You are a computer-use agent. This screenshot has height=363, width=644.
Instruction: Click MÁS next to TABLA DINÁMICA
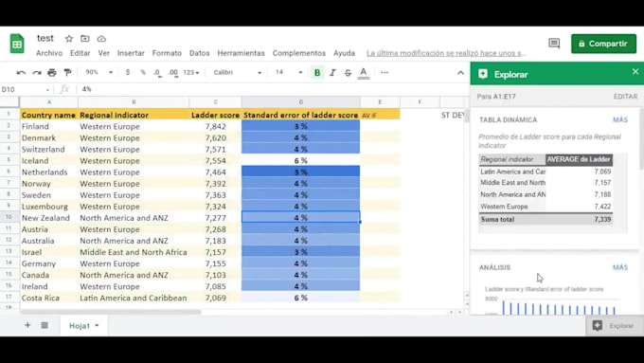[620, 119]
